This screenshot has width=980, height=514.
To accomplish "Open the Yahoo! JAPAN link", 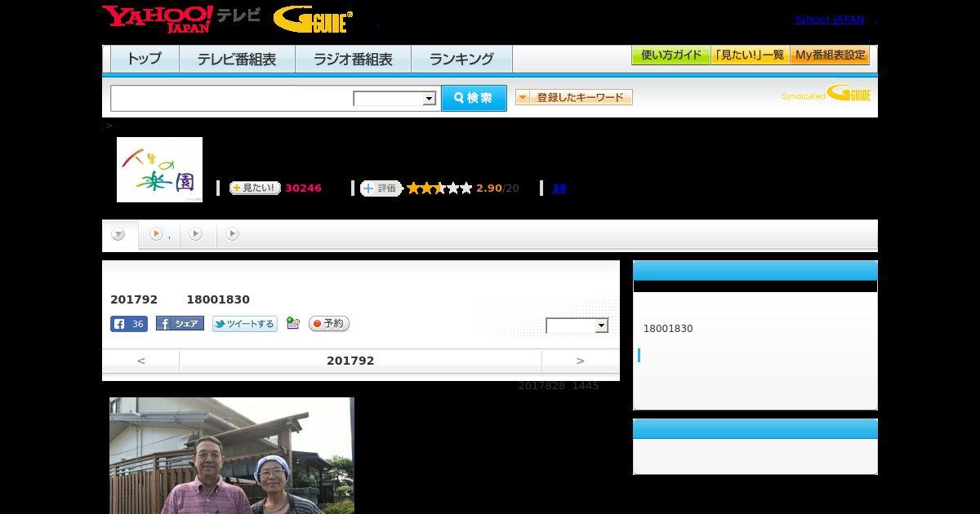I will pyautogui.click(x=829, y=20).
